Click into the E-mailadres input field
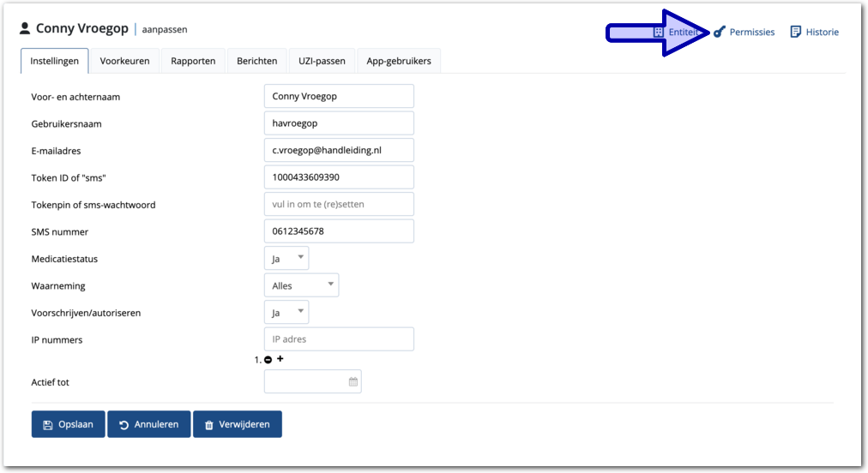868x473 pixels. point(339,150)
